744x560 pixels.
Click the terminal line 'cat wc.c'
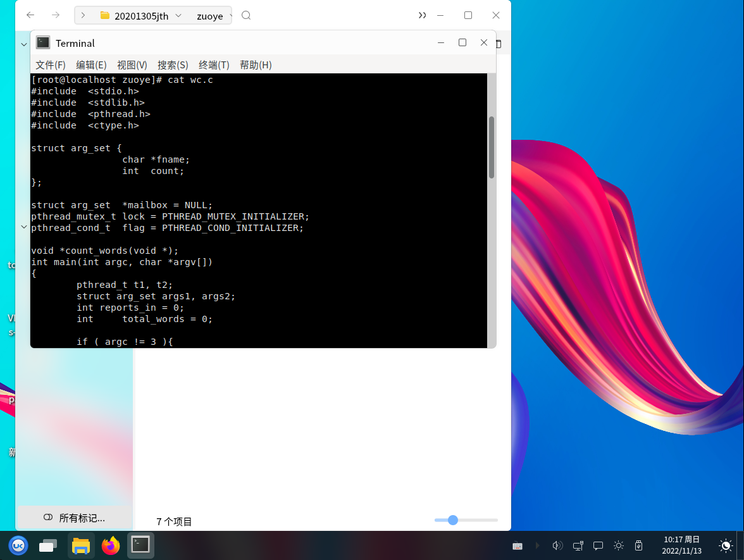coord(190,80)
